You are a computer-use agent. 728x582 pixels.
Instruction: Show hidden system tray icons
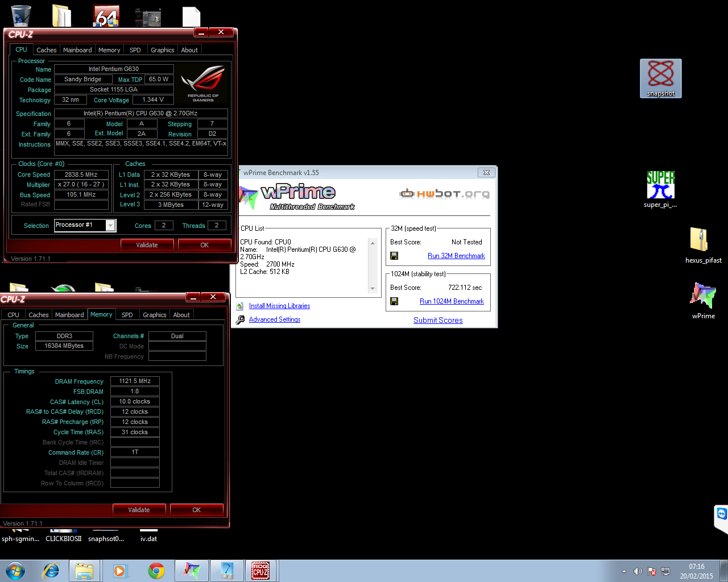pyautogui.click(x=624, y=571)
